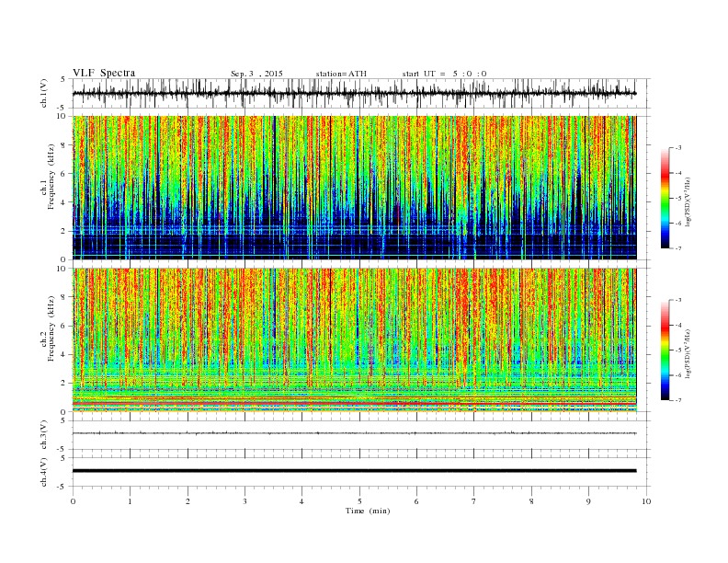The image size is (728, 563).
Task: Click the "start UT = 5 :0 :0" label
Action: [x=444, y=74]
